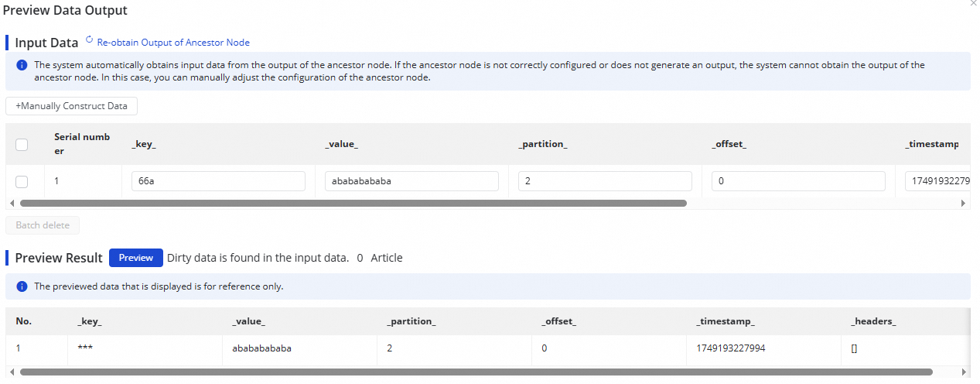Click the left arrow of the input table scrollbar
The width and height of the screenshot is (980, 384).
coord(11,204)
